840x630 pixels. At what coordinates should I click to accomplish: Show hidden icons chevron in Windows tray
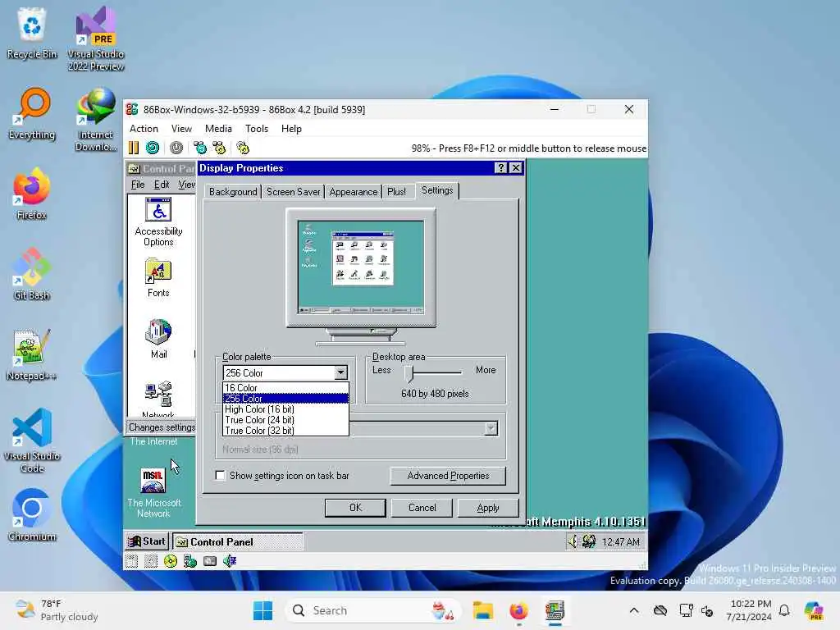coord(634,610)
